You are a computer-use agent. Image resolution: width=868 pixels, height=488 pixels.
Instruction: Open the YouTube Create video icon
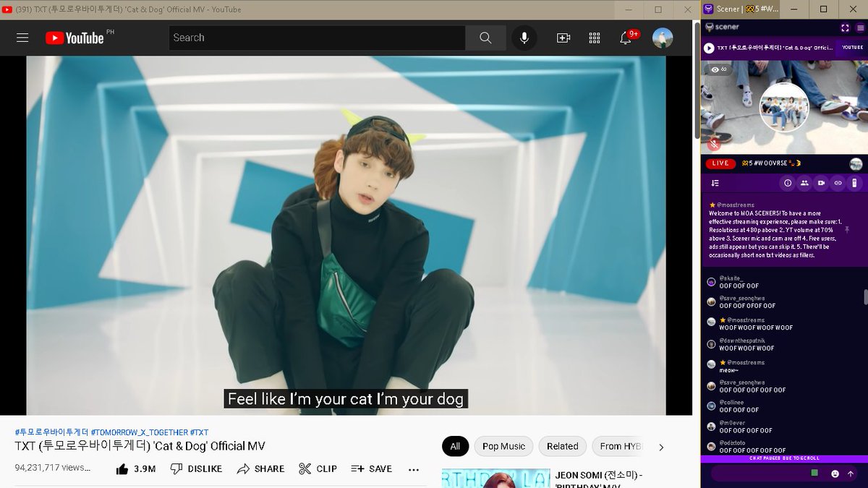563,38
